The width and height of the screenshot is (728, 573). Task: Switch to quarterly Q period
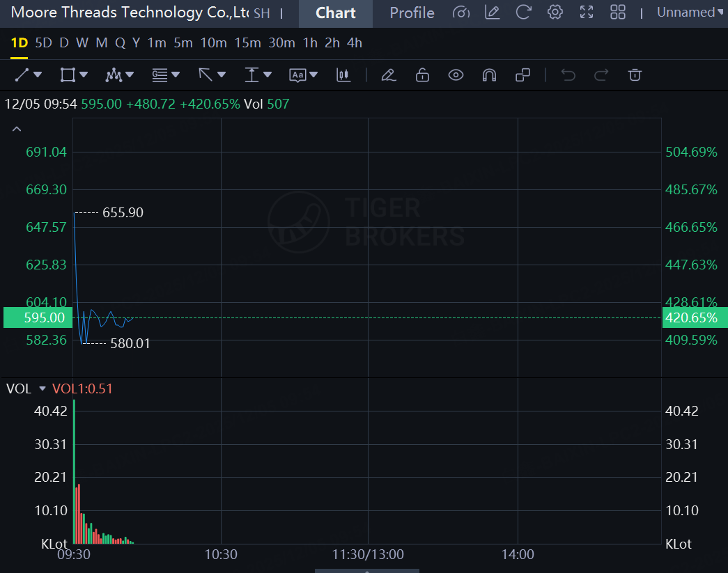click(x=121, y=43)
